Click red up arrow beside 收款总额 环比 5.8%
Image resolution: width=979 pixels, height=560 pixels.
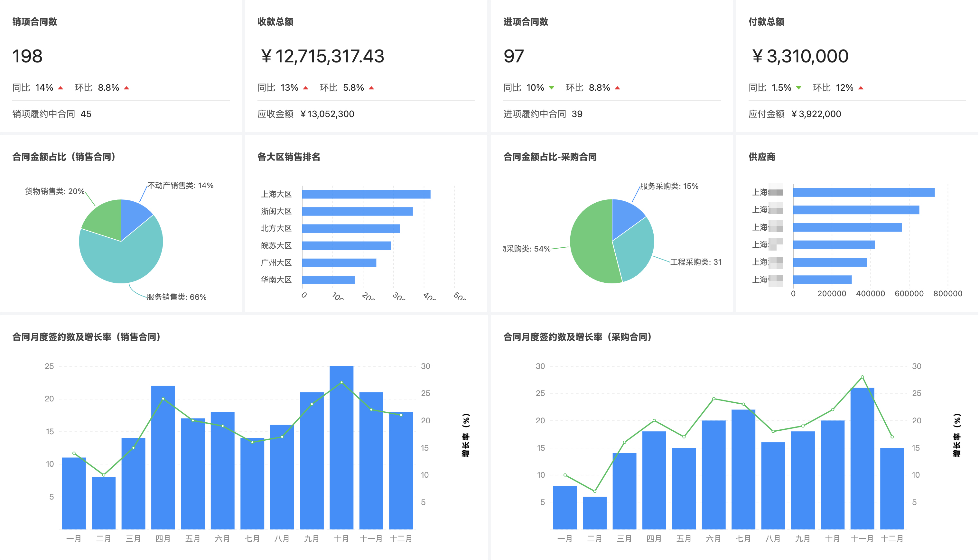click(x=371, y=88)
